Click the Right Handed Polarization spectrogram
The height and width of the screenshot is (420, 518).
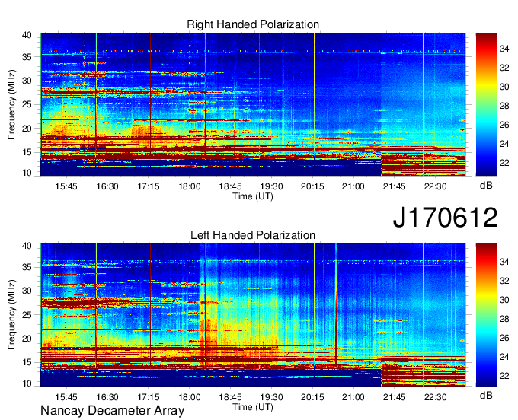click(x=253, y=104)
